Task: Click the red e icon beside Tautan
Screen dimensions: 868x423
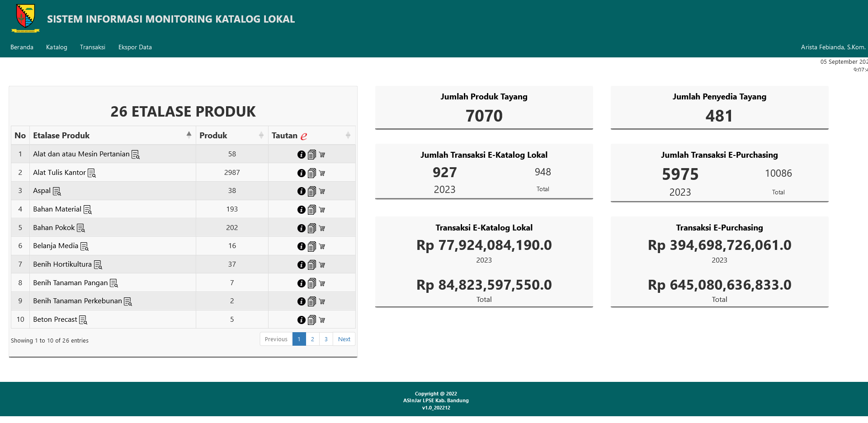Action: click(304, 136)
